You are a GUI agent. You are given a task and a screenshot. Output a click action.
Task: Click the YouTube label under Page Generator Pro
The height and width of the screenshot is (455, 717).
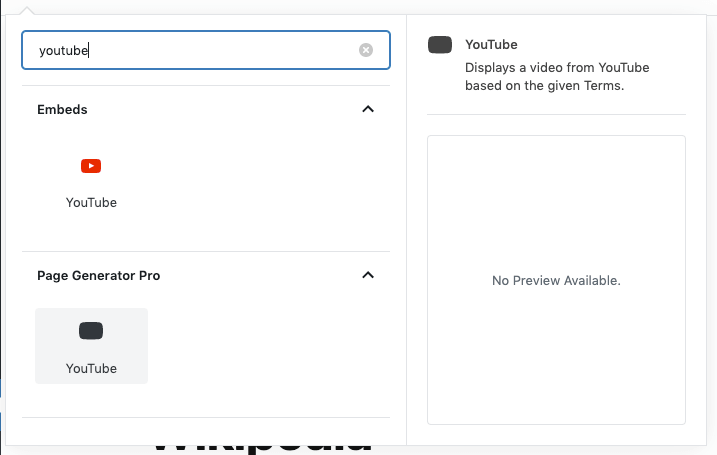point(91,369)
